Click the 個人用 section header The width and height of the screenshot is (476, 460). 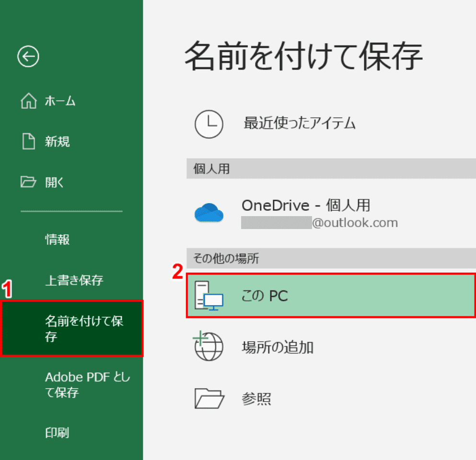[331, 168]
